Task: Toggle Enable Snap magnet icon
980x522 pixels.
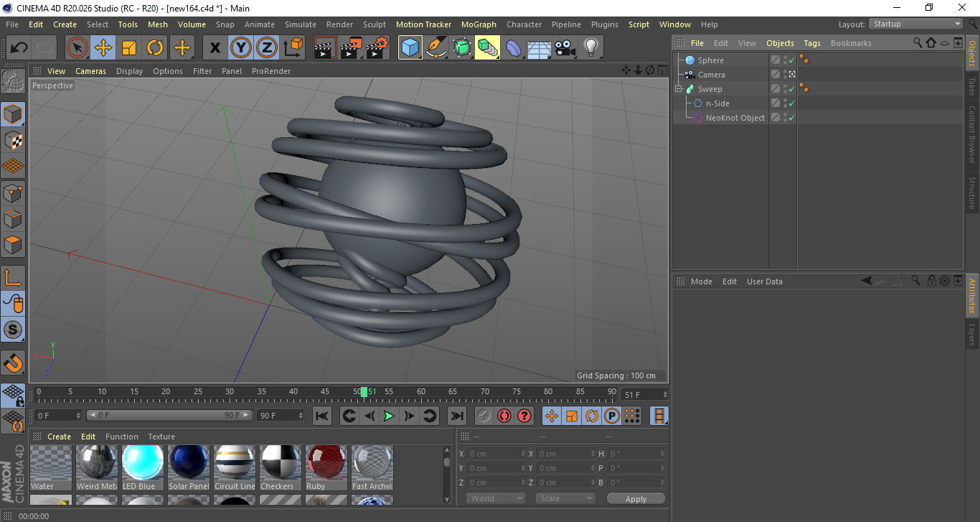Action: click(13, 363)
